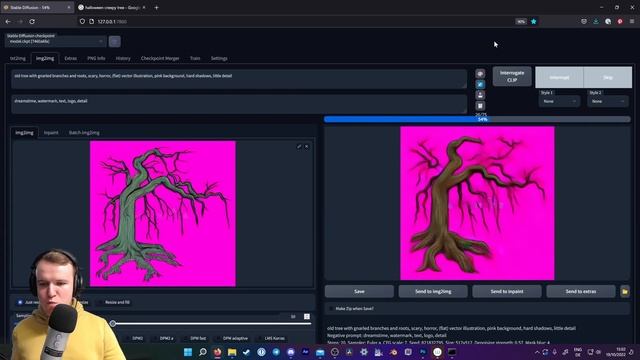Screen dimensions: 640x360
Task: Open the output folder icon
Action: [x=624, y=291]
